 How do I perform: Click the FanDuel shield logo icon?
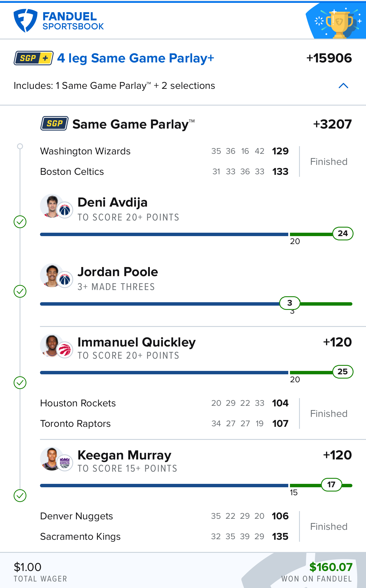click(26, 20)
